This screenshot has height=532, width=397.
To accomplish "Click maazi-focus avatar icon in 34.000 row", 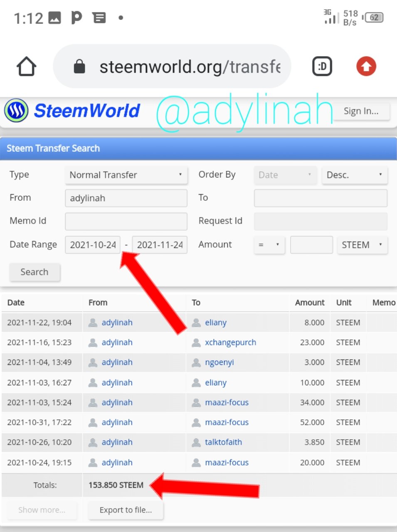I will (196, 402).
